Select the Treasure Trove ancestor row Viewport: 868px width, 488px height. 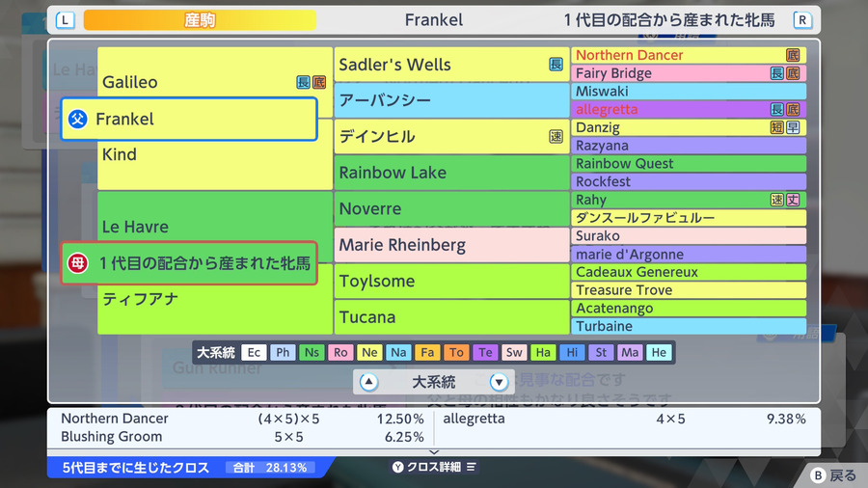click(x=689, y=290)
